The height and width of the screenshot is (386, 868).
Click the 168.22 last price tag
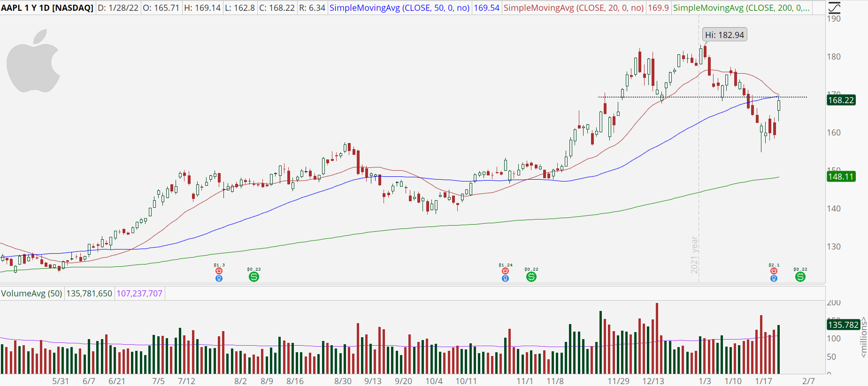841,100
